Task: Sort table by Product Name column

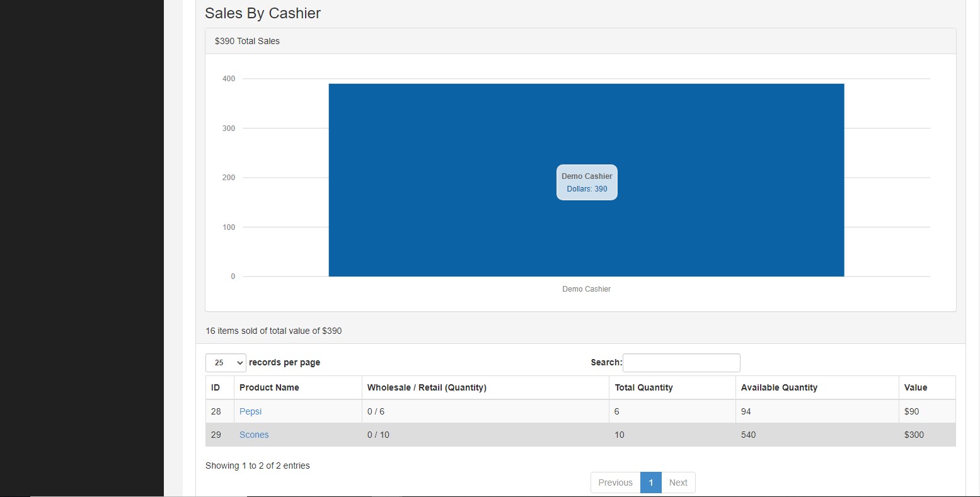Action: [x=269, y=387]
